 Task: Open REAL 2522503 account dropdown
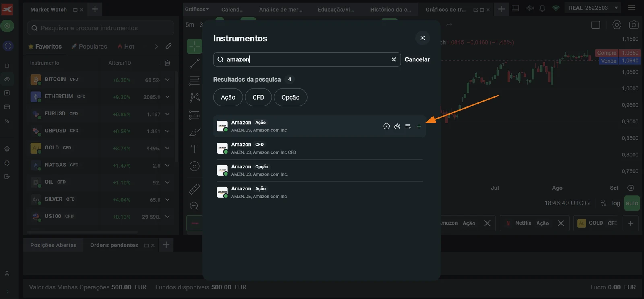click(593, 8)
